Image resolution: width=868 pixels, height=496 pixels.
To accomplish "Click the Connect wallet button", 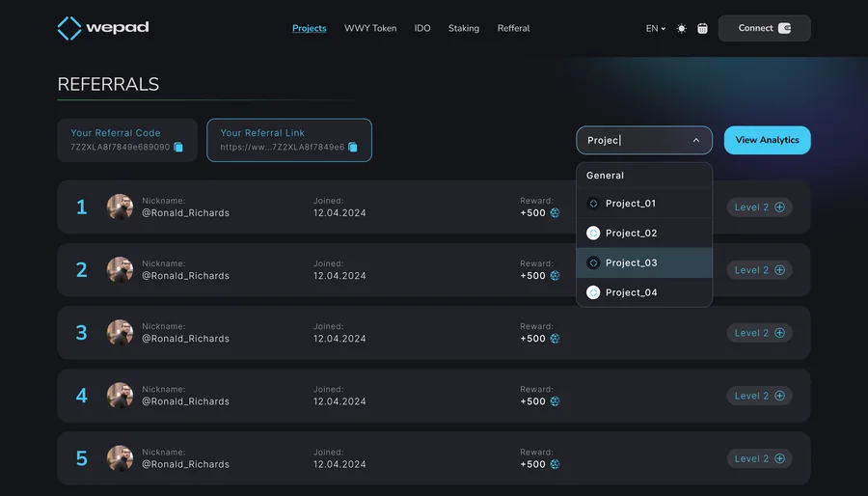I will (x=765, y=28).
